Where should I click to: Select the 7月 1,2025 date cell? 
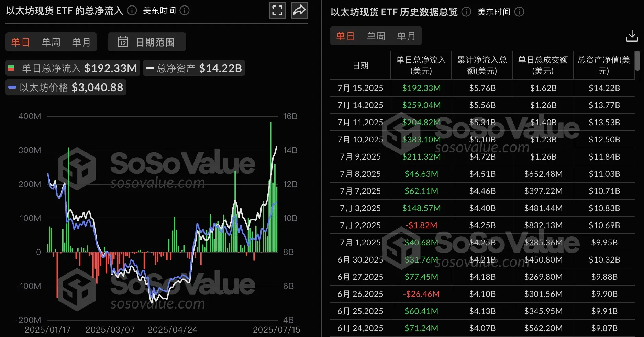click(x=360, y=243)
